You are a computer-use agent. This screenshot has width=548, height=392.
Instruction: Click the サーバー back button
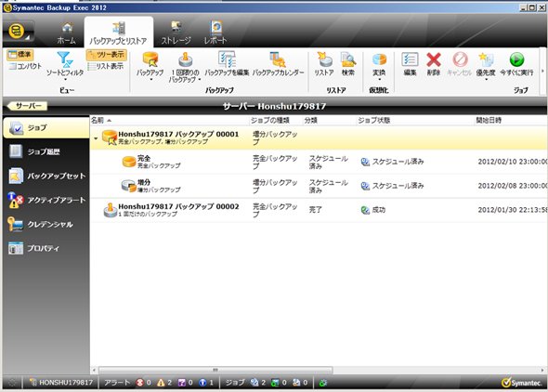(x=27, y=106)
